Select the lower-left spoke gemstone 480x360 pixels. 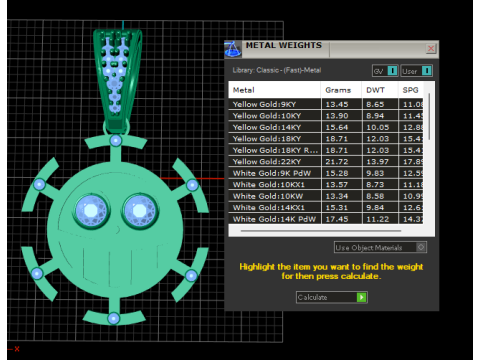pos(37,273)
